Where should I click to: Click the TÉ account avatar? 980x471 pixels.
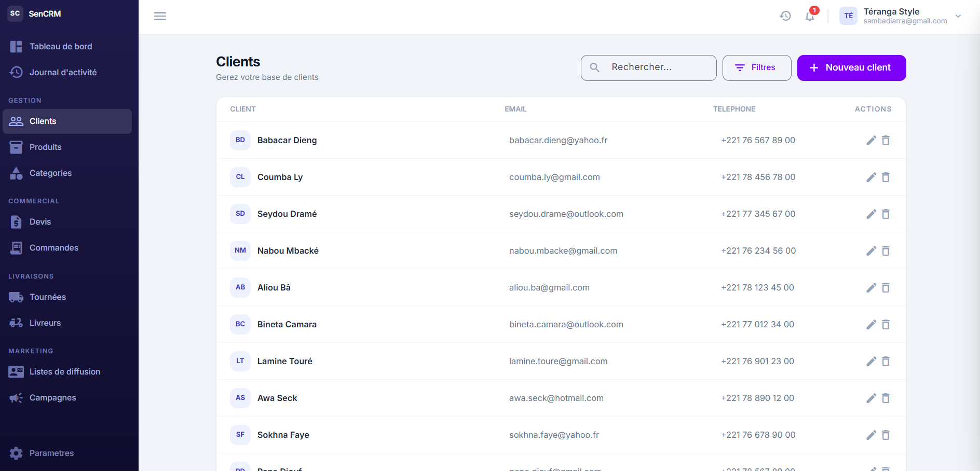848,16
